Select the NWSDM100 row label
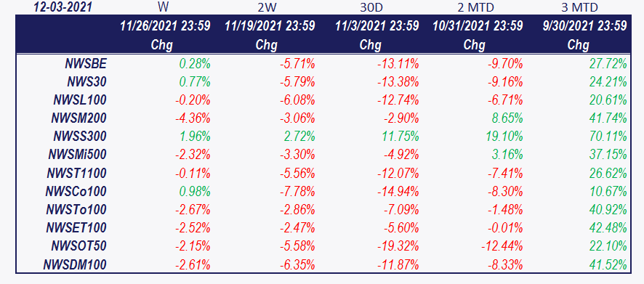 pyautogui.click(x=75, y=264)
